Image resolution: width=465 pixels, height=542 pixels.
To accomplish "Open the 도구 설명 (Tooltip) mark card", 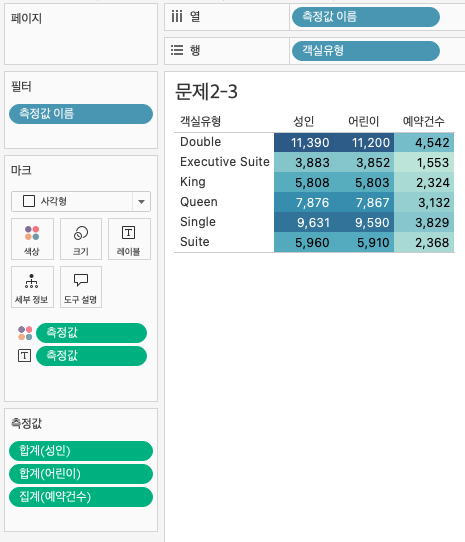I will (81, 287).
